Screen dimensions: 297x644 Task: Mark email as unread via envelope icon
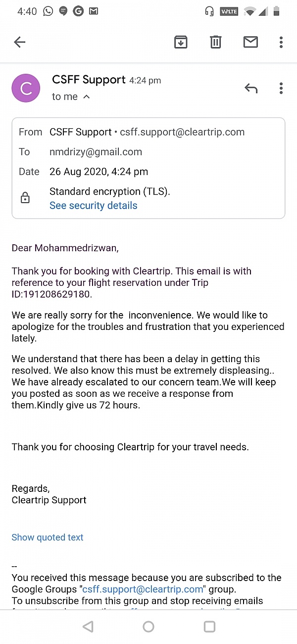pyautogui.click(x=250, y=42)
